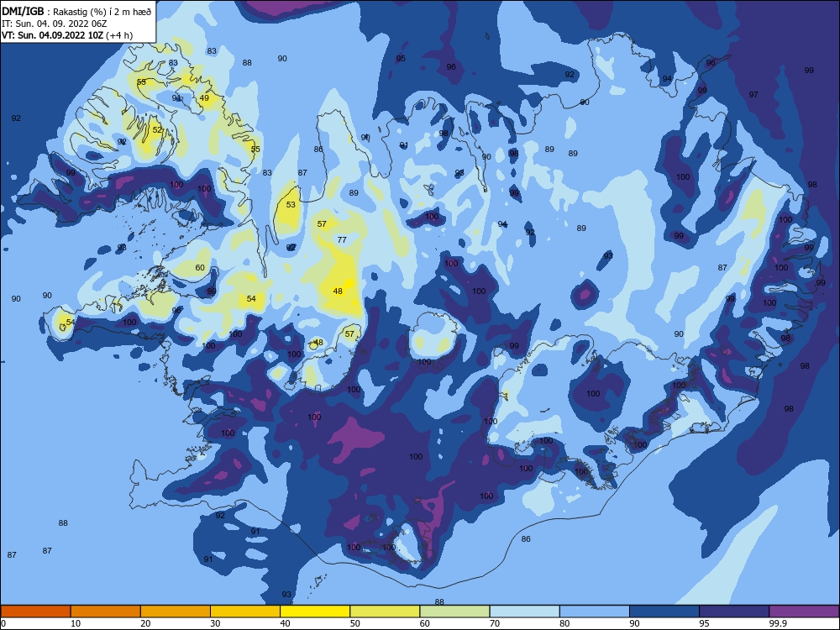Viewport: 840px width, 630px height.
Task: Click the legend tick label '30'
Action: 215,623
